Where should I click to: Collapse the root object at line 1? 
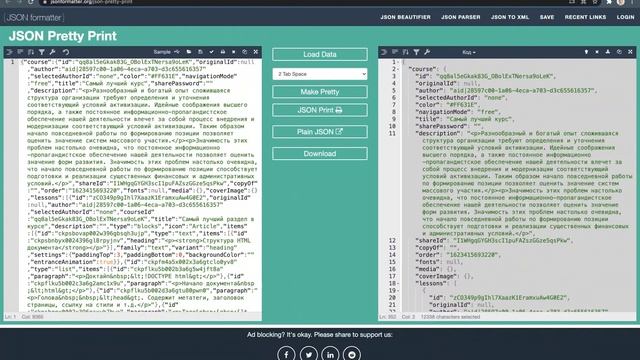point(398,62)
